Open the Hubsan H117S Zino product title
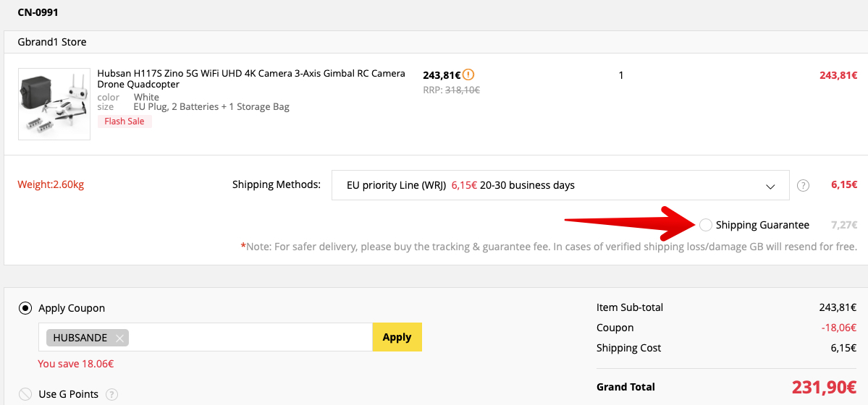Viewport: 868px width, 405px height. click(251, 79)
